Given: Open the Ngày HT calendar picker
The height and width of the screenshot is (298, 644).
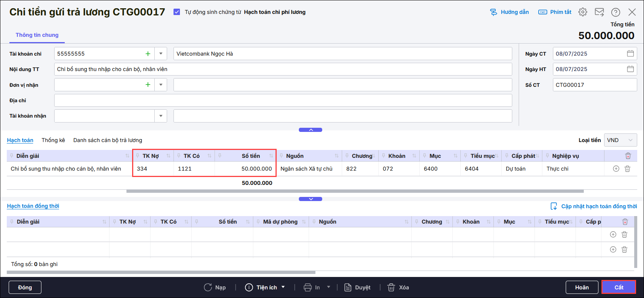Looking at the screenshot, I should (x=630, y=69).
